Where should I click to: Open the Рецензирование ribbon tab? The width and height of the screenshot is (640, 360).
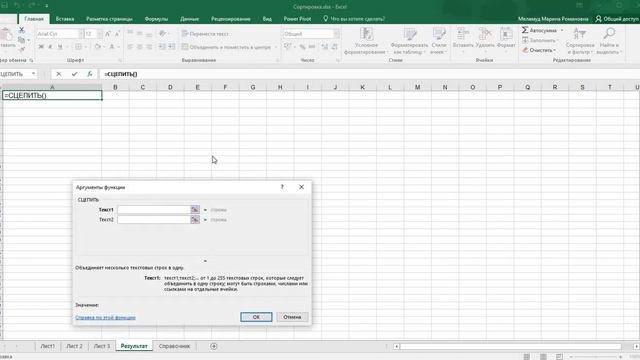[x=231, y=19]
